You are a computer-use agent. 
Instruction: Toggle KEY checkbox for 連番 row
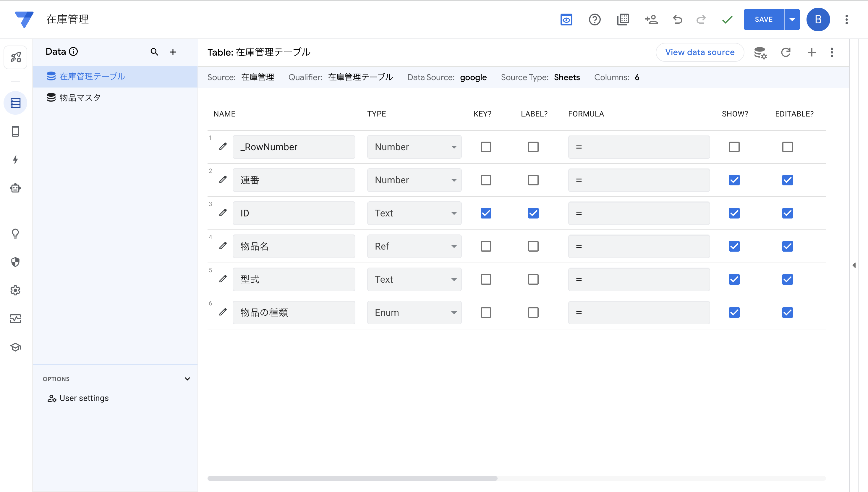coord(486,180)
